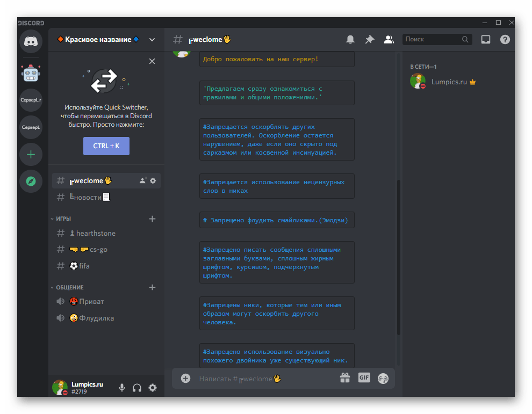Open notification settings bell icon

pos(350,39)
